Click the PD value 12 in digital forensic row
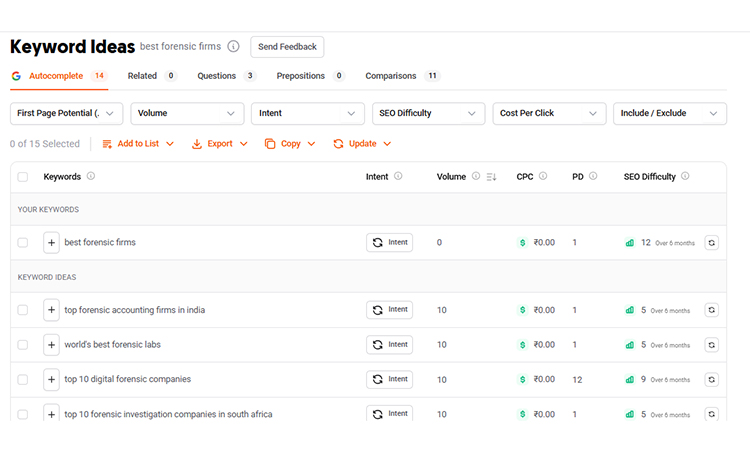Viewport: 750px width, 450px height. [577, 380]
